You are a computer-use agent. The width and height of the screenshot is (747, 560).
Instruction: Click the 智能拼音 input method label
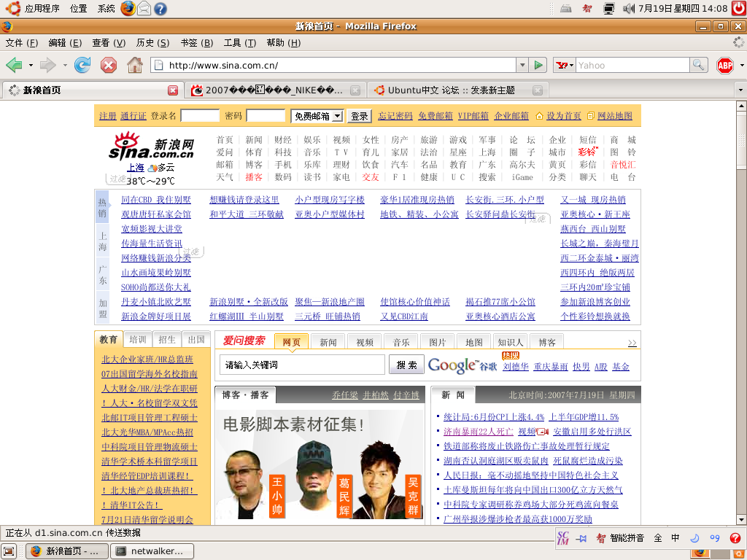pos(627,538)
